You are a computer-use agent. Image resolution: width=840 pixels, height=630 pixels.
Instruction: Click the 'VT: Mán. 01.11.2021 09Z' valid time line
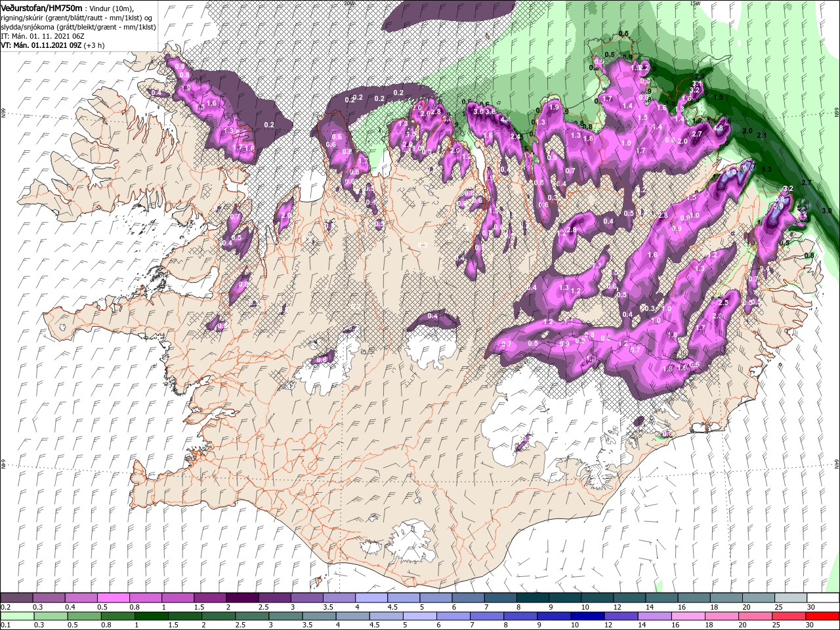[52, 45]
